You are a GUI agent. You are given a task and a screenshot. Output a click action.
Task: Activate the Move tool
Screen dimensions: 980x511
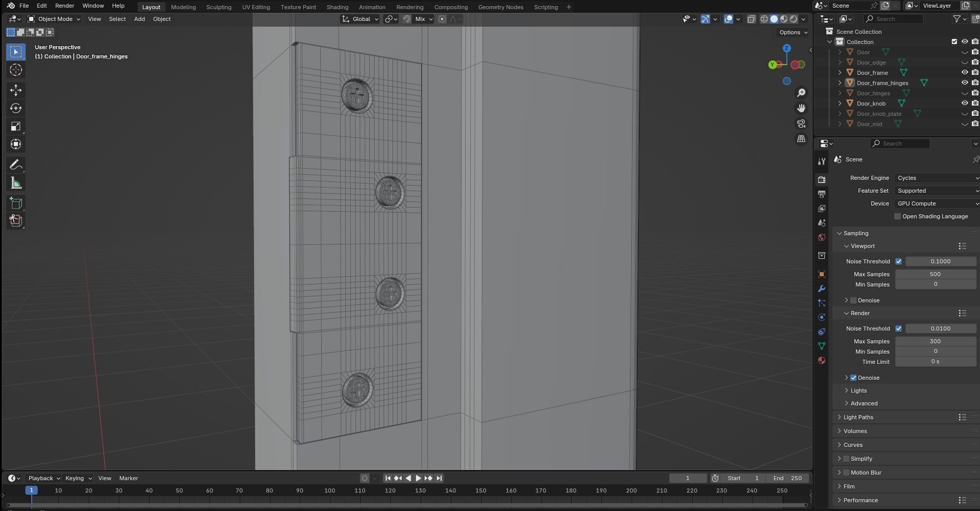pos(16,90)
